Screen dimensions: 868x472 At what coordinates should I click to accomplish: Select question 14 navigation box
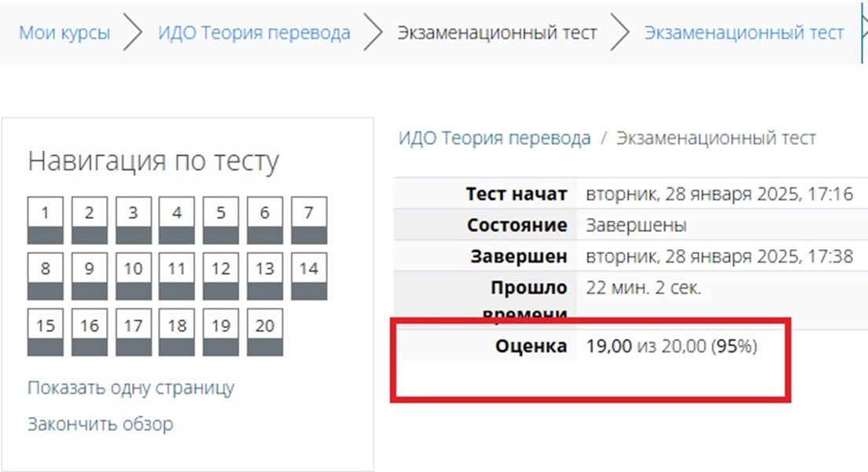pos(309,276)
